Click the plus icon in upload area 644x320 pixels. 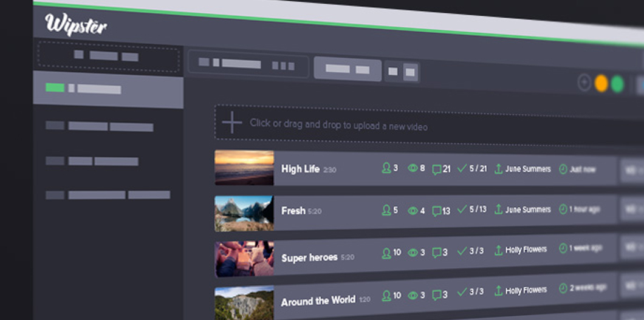[x=231, y=123]
